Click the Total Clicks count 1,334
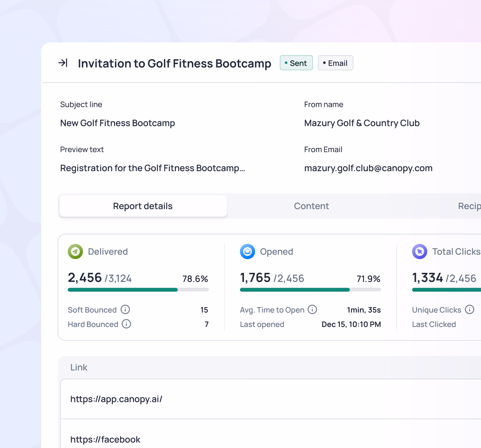481x448 pixels. [x=428, y=278]
